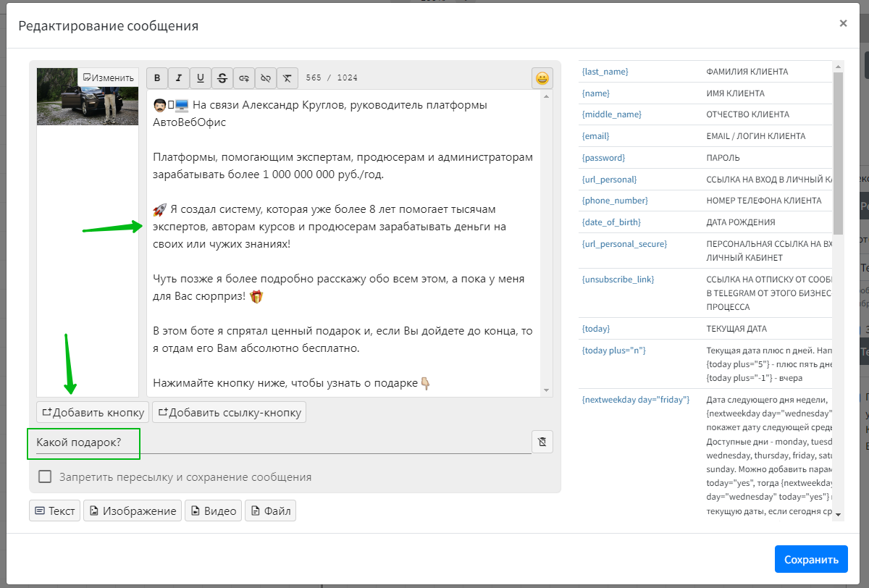This screenshot has height=588, width=869.
Task: Insert a link into the message
Action: 244,78
